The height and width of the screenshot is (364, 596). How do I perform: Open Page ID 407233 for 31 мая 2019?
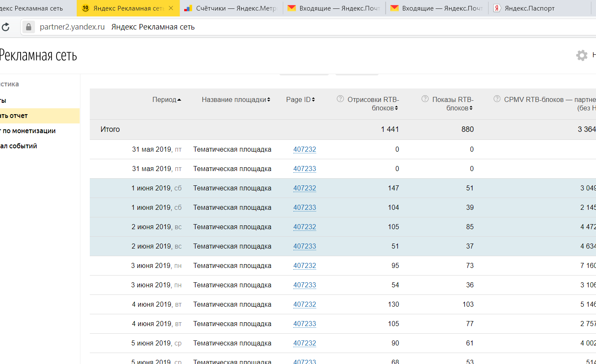pyautogui.click(x=305, y=169)
